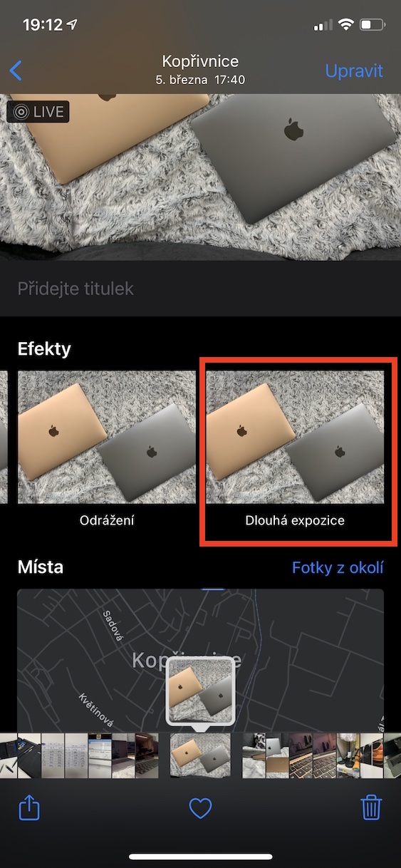Select the current MacBooks thumbnail in filmstrip
Screen dimensions: 401x868
point(200,755)
